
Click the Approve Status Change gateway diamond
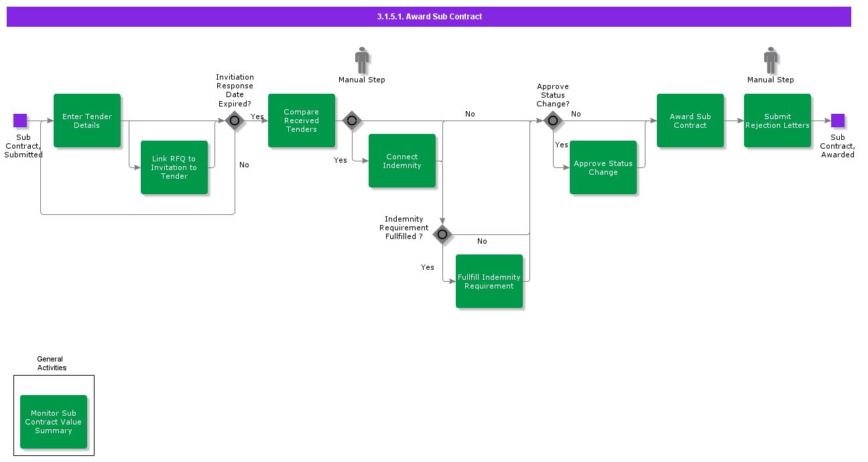click(x=552, y=121)
